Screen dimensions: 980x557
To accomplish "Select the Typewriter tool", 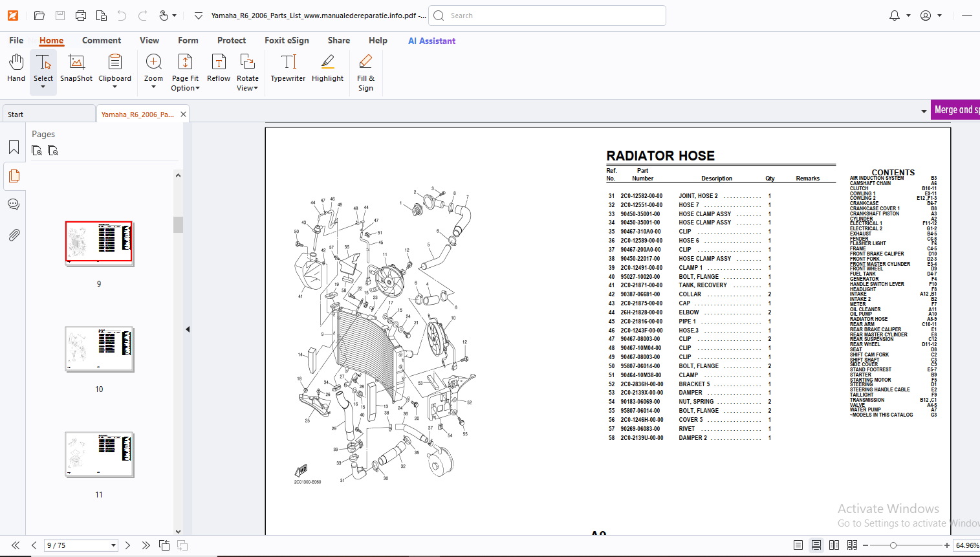I will click(x=288, y=69).
